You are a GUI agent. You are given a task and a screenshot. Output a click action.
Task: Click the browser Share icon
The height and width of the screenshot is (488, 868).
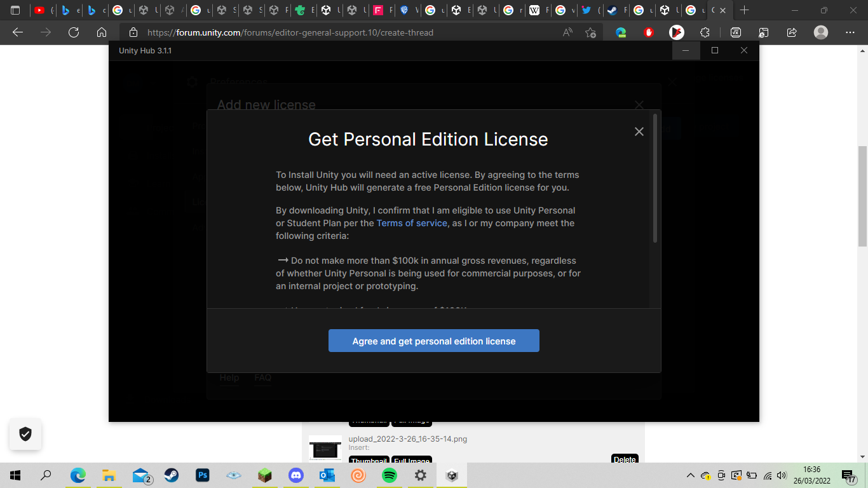792,32
